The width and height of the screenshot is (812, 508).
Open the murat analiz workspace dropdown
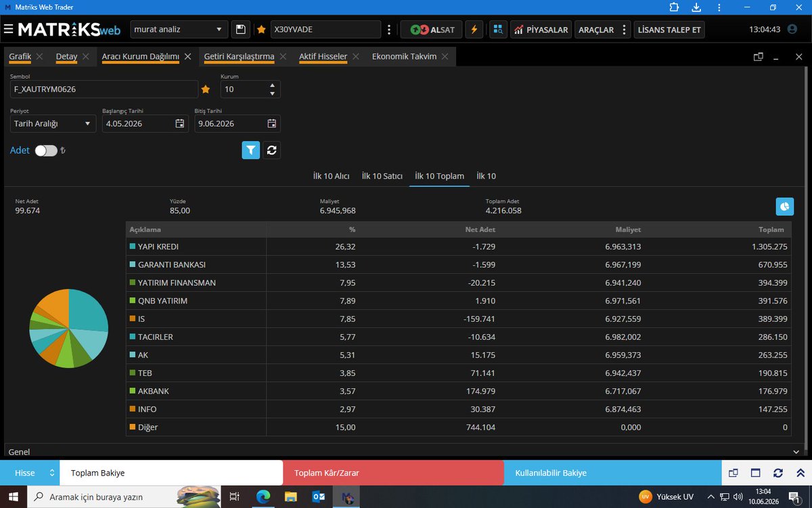pyautogui.click(x=179, y=30)
